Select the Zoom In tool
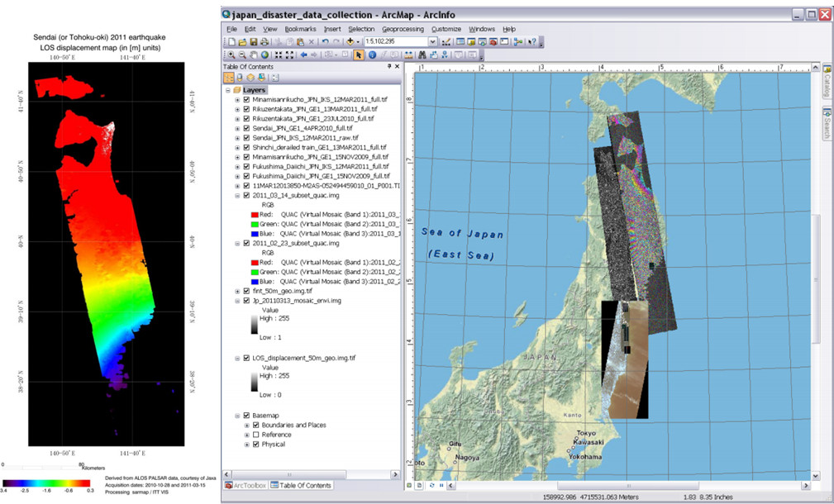The height and width of the screenshot is (504, 834). [230, 55]
